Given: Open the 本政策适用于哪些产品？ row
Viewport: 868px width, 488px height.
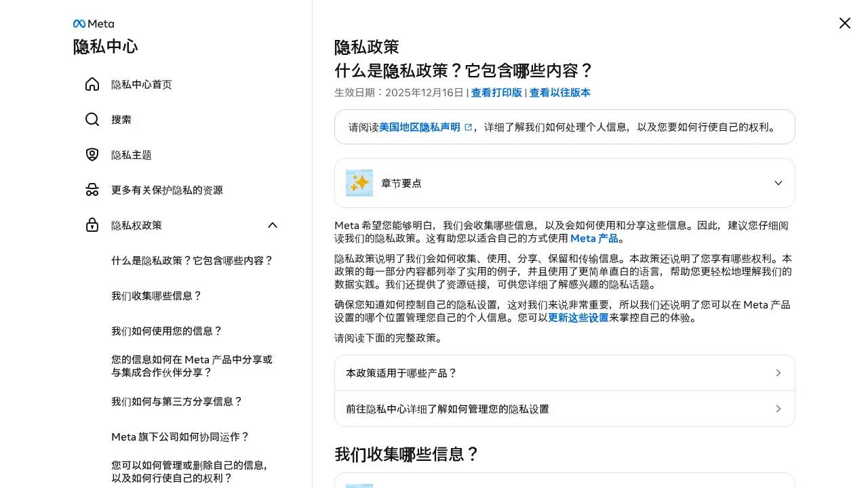Looking at the screenshot, I should point(565,373).
